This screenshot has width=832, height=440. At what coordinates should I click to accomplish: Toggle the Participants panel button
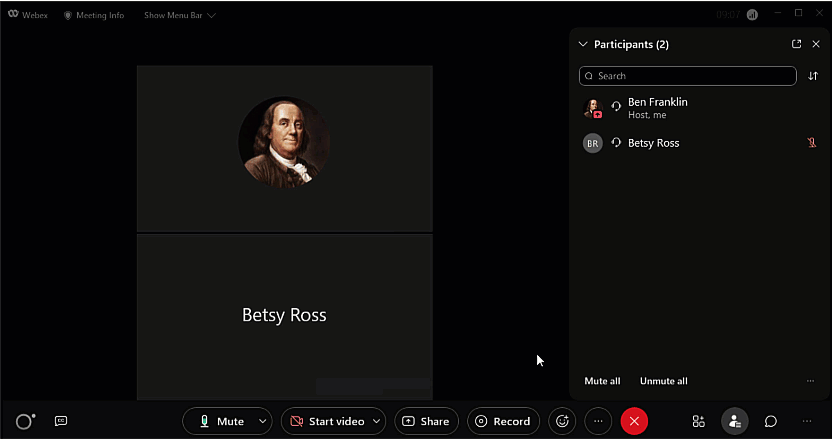[734, 421]
